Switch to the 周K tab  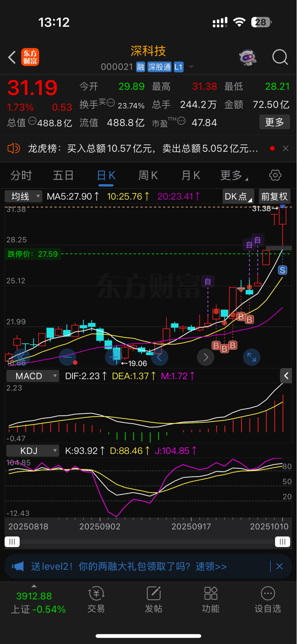click(x=148, y=176)
